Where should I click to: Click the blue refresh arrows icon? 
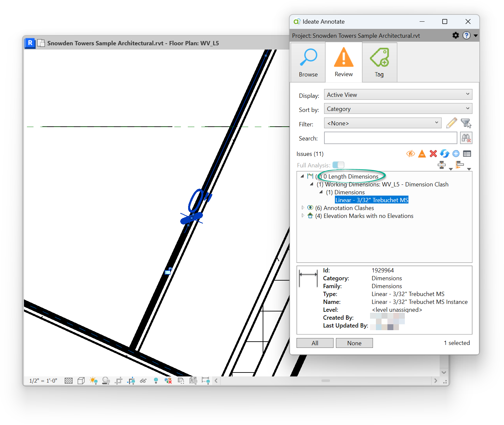click(445, 154)
